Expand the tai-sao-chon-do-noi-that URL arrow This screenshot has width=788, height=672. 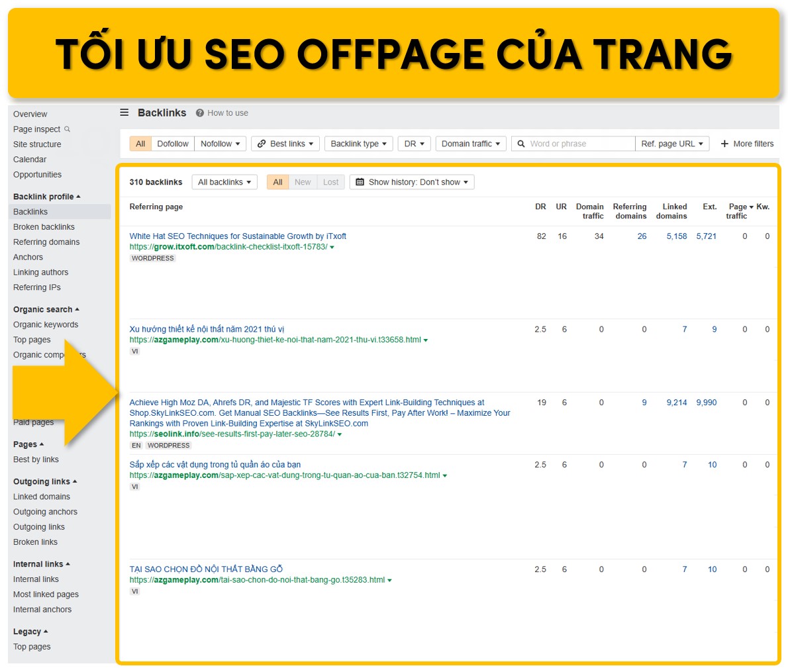tap(389, 580)
